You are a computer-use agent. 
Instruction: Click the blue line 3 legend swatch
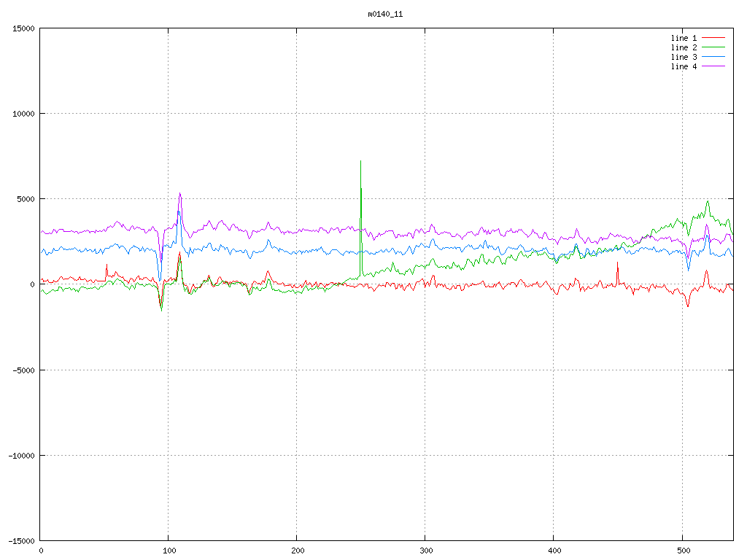[713, 57]
